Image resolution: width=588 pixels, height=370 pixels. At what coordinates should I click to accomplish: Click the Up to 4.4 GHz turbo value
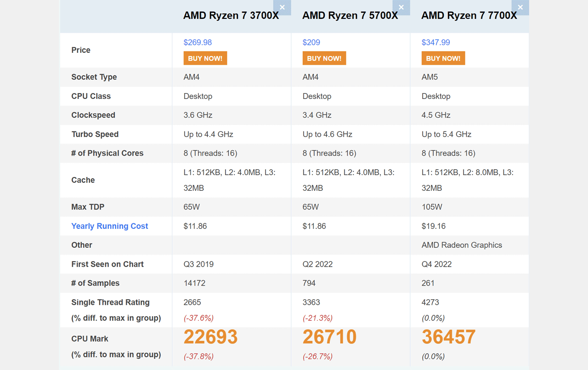click(x=209, y=135)
